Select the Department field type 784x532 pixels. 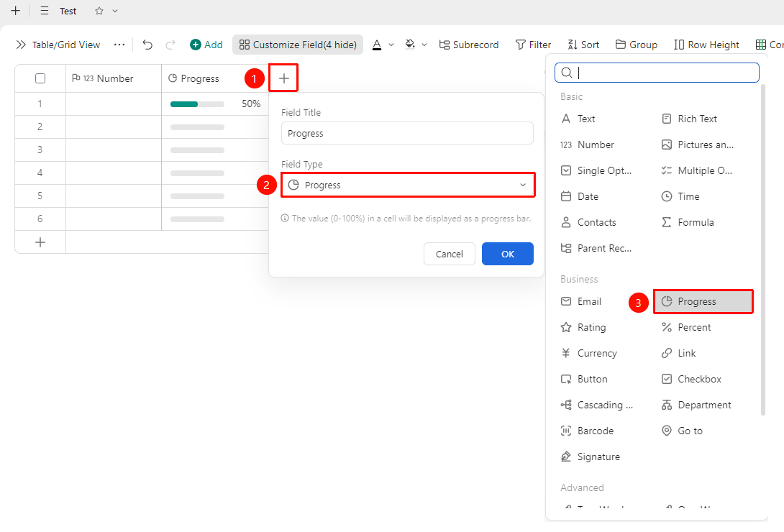coord(696,405)
